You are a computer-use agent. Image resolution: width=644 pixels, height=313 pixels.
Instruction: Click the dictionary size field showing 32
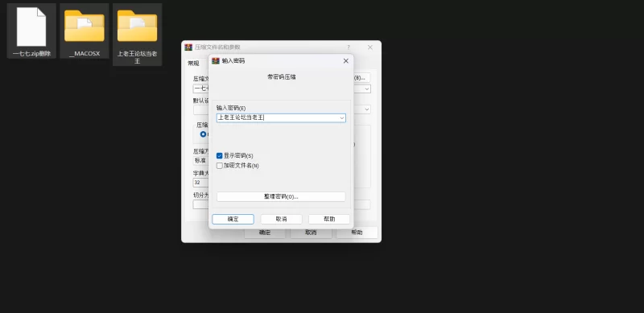point(200,183)
